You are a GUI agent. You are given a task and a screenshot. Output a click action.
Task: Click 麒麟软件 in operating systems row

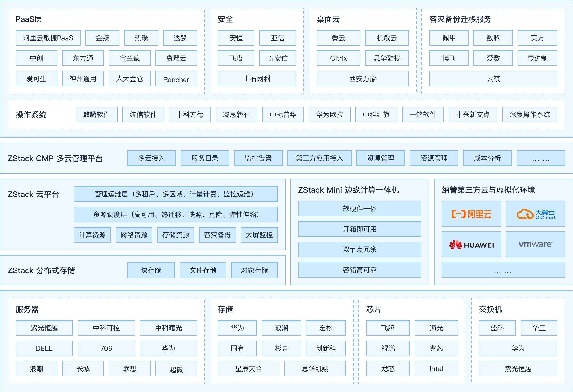point(96,114)
